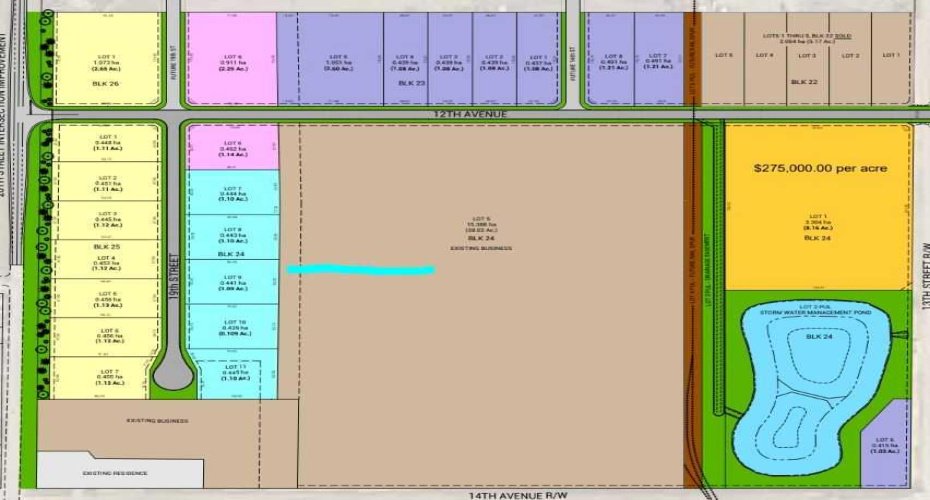Click the pink Lot 6 parcel at the top
Image resolution: width=930 pixels, height=500 pixels.
point(232,60)
